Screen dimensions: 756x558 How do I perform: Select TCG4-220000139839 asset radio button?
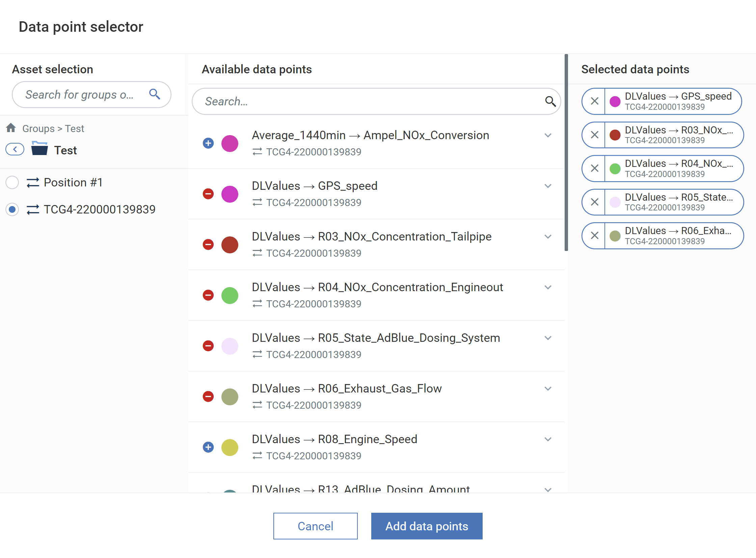click(x=12, y=209)
